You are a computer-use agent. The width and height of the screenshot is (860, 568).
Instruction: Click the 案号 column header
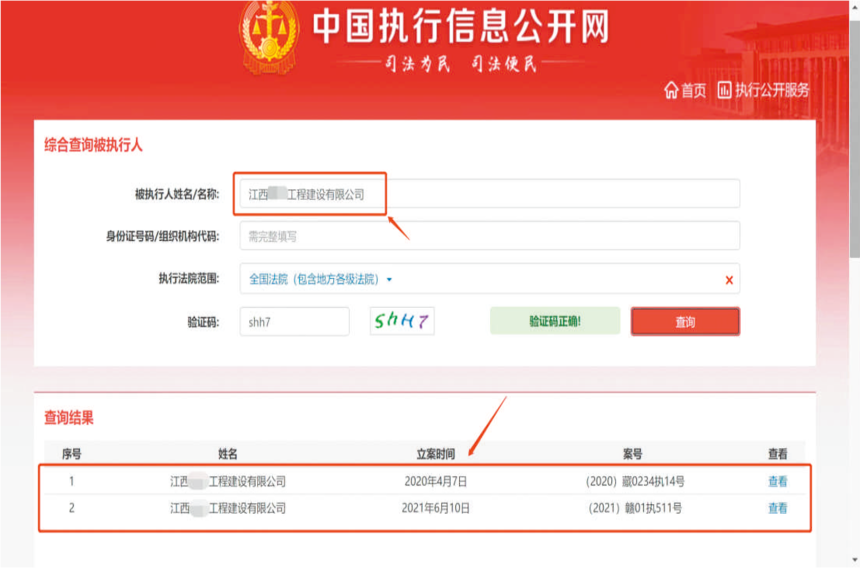click(x=632, y=454)
